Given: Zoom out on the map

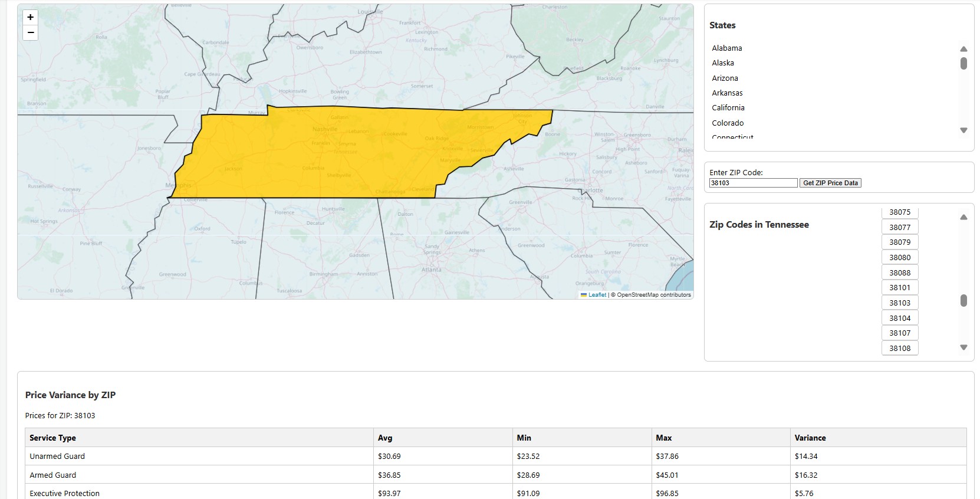Looking at the screenshot, I should (x=31, y=32).
